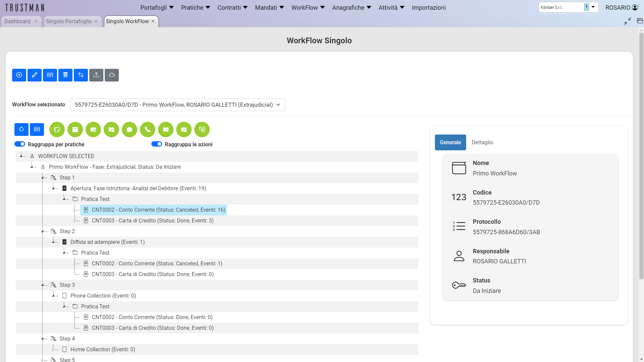Select CNT0003 Carta di Credito Eventi: 3

[x=153, y=221]
